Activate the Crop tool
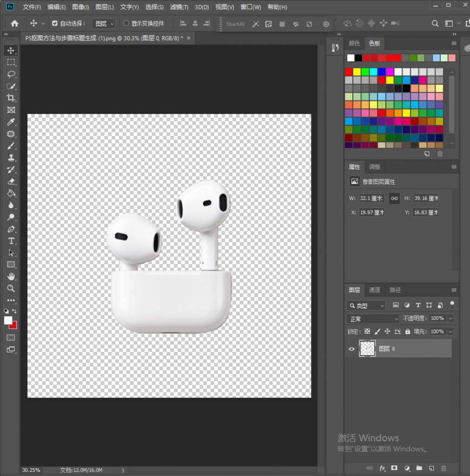The height and width of the screenshot is (476, 470). [x=11, y=98]
